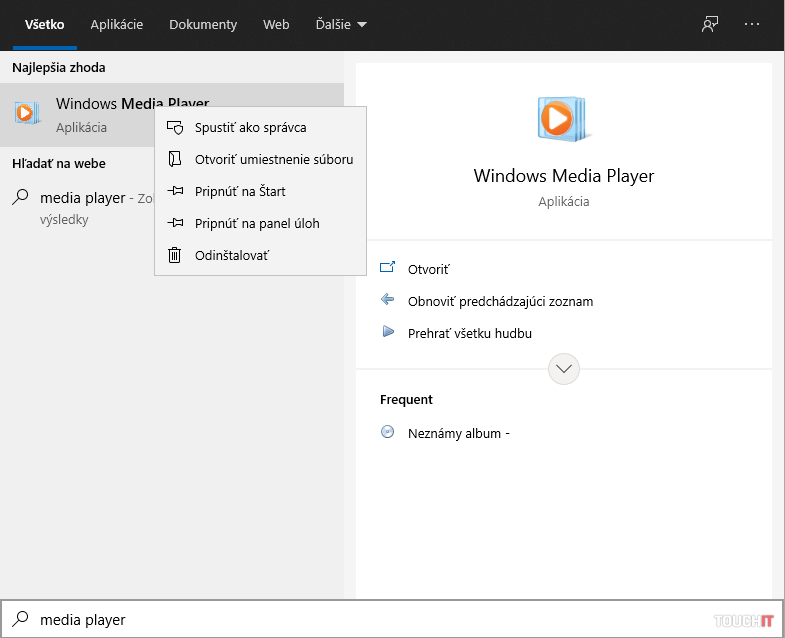Click the trash icon for Odinštalovať
The height and width of the screenshot is (638, 785).
(176, 255)
